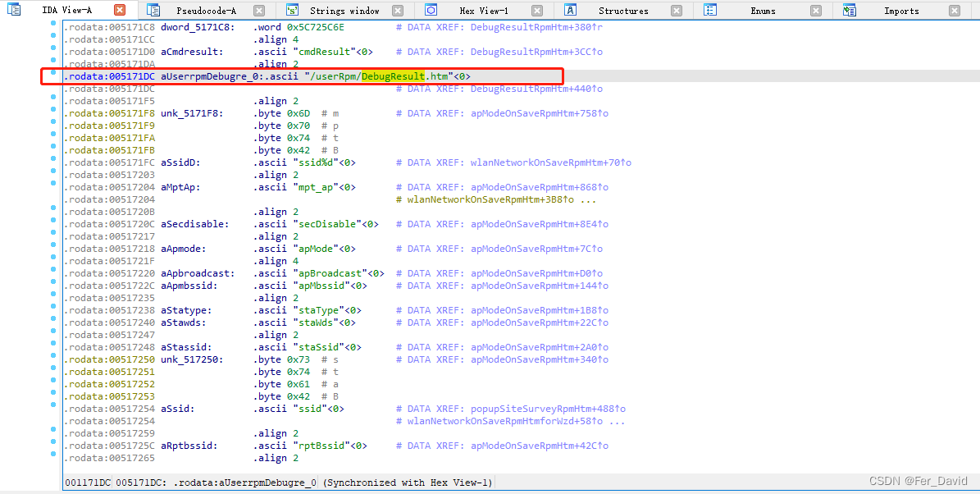Click the word value 0x5C725C6E
The image size is (980, 494).
(x=316, y=27)
